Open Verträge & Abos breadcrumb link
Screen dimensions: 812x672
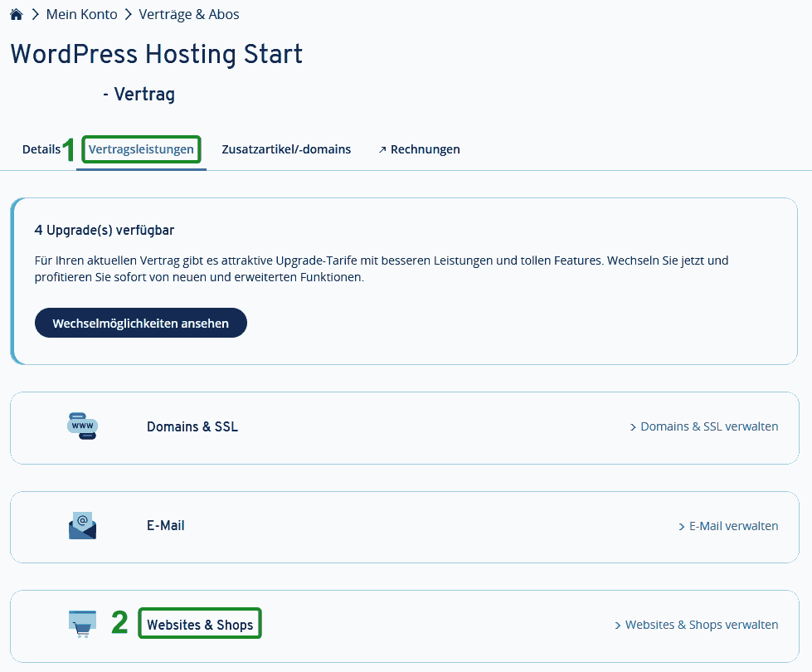point(189,14)
